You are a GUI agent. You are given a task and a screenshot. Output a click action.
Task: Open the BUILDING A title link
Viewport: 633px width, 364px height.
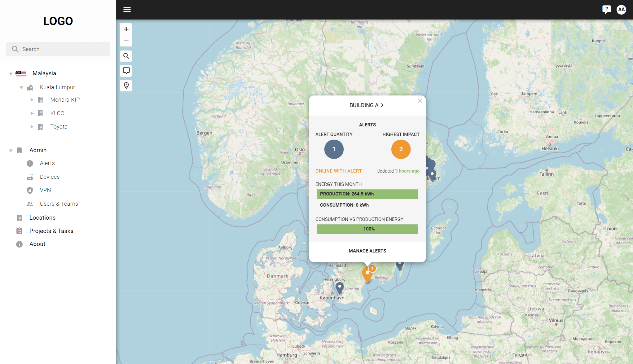pyautogui.click(x=364, y=105)
